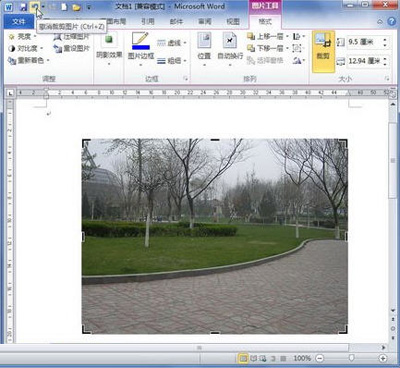Open the Undo history dropdown arrow
The height and width of the screenshot is (368, 400).
[43, 7]
